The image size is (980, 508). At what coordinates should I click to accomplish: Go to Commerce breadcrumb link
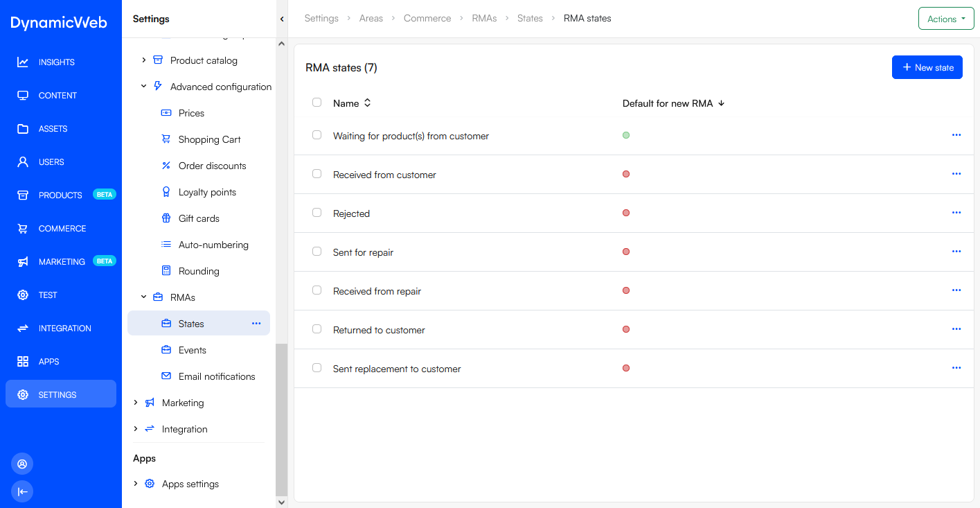click(x=427, y=19)
